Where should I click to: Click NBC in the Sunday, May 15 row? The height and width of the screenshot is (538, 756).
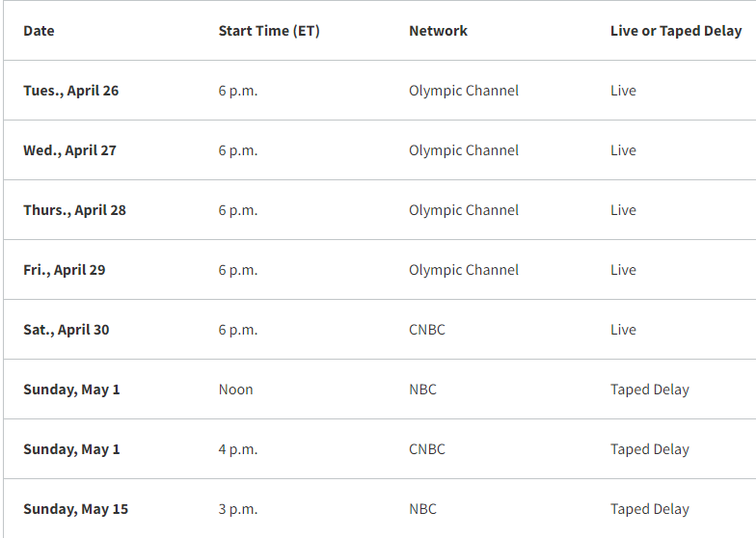coord(422,509)
